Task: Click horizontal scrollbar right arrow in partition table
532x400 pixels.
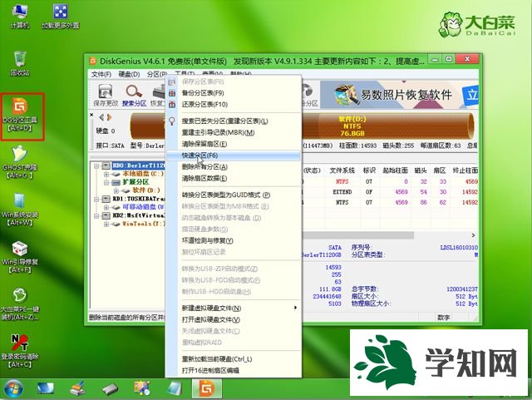Action: pyautogui.click(x=473, y=235)
